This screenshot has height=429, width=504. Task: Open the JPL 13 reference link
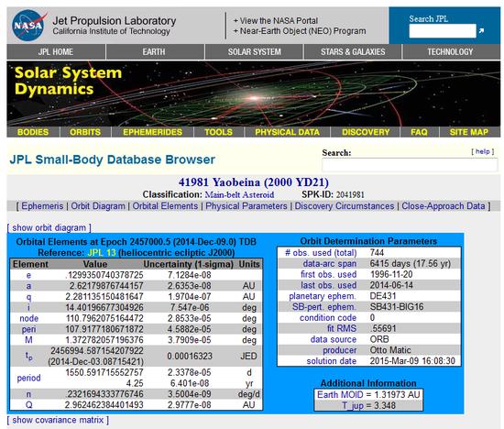(101, 253)
